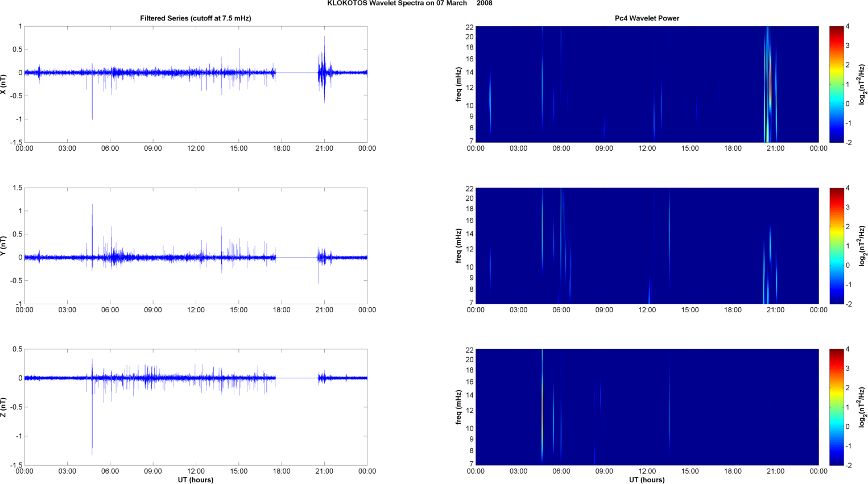Click the 'X (nT)' axis label
The width and height of the screenshot is (868, 484).
tap(3, 84)
